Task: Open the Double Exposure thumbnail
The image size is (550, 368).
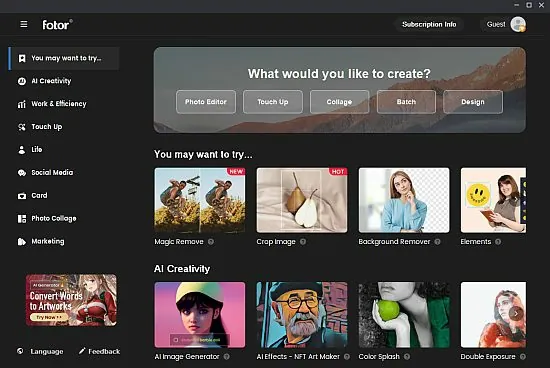Action: pos(494,315)
